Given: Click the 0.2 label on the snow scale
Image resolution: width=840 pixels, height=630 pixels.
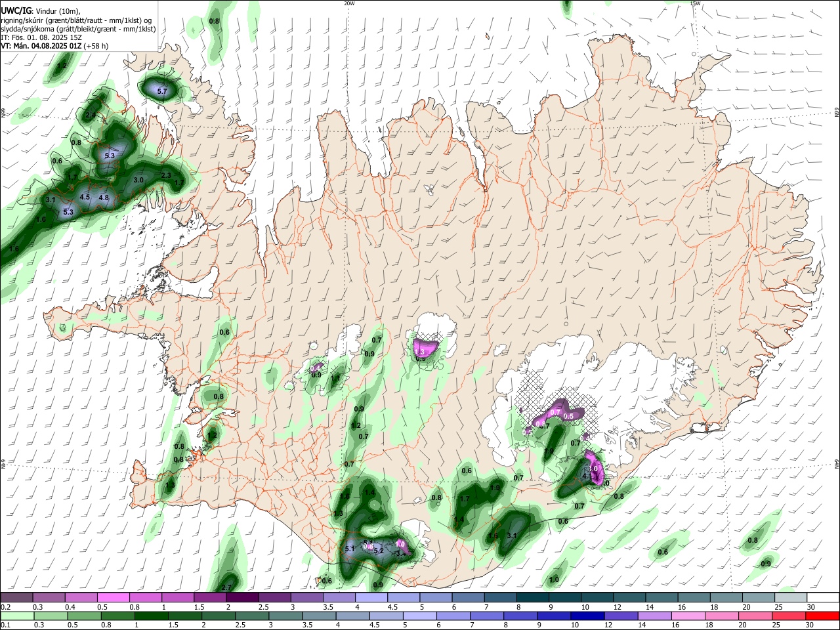Looking at the screenshot, I should click(x=5, y=608).
